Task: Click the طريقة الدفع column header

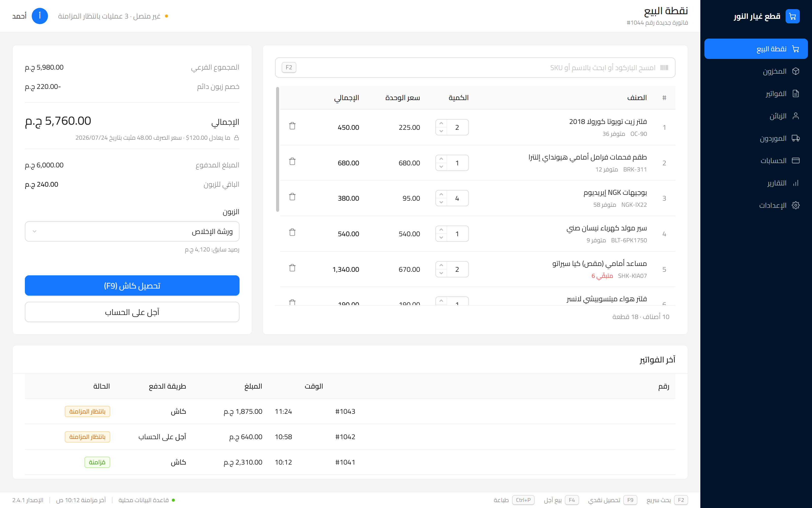Action: (x=167, y=386)
